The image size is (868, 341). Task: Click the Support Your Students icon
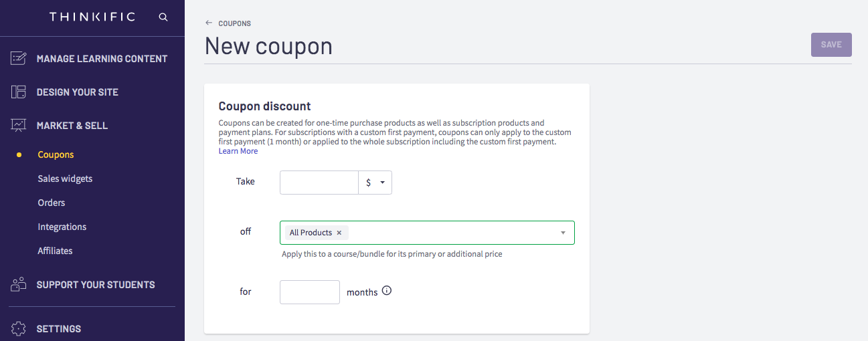(x=19, y=284)
